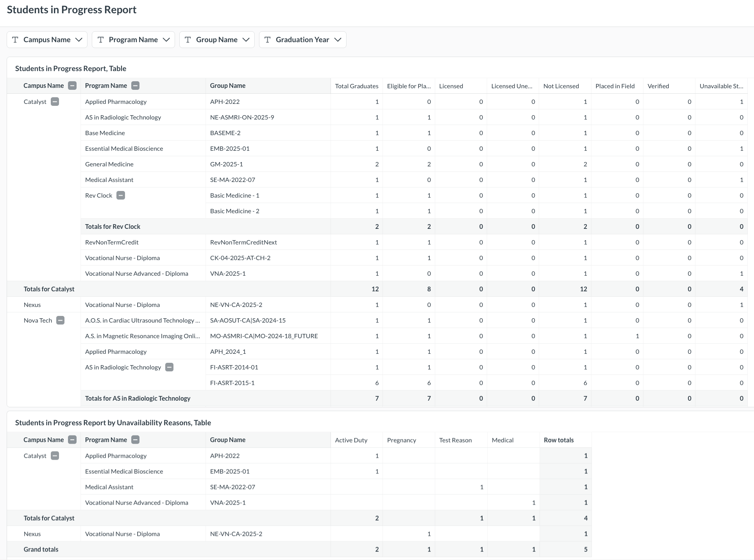
Task: Collapse the Nova Tech campus group
Action: [60, 320]
